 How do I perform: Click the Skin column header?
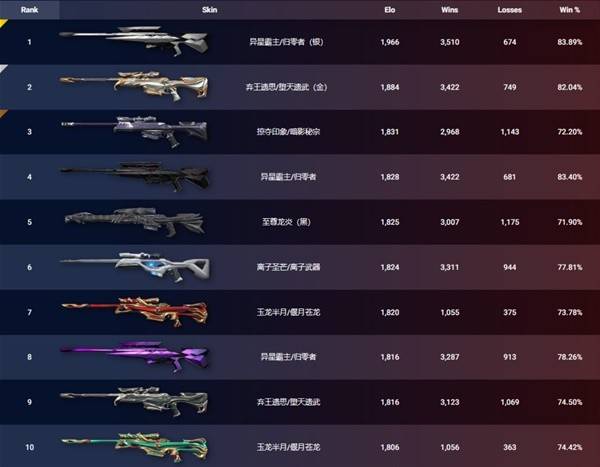pos(210,10)
